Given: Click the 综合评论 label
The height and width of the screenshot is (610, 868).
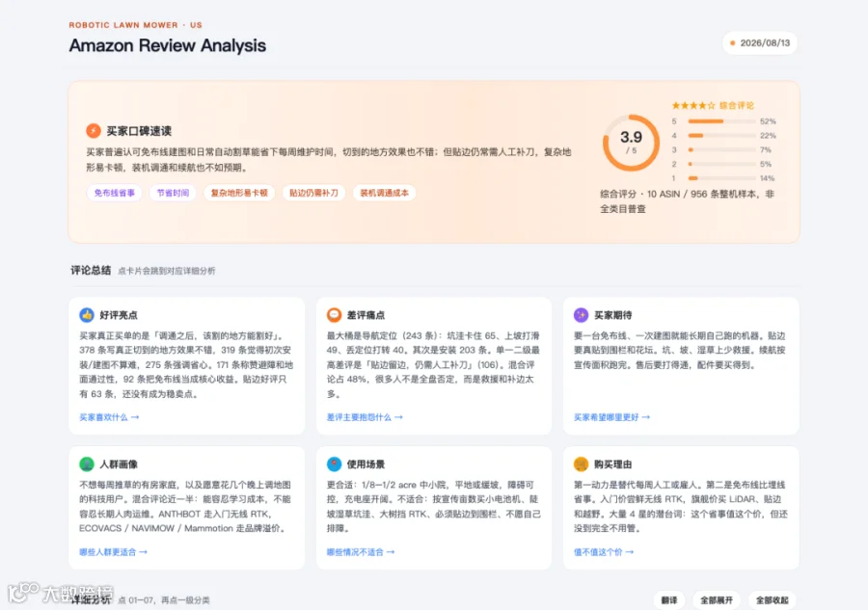Looking at the screenshot, I should [737, 105].
